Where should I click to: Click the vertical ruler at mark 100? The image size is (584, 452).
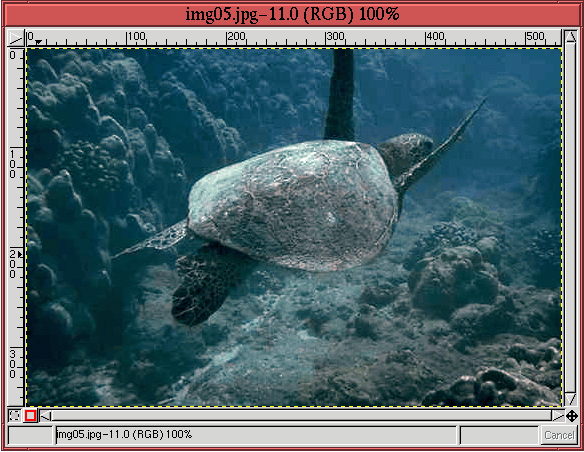click(x=13, y=164)
